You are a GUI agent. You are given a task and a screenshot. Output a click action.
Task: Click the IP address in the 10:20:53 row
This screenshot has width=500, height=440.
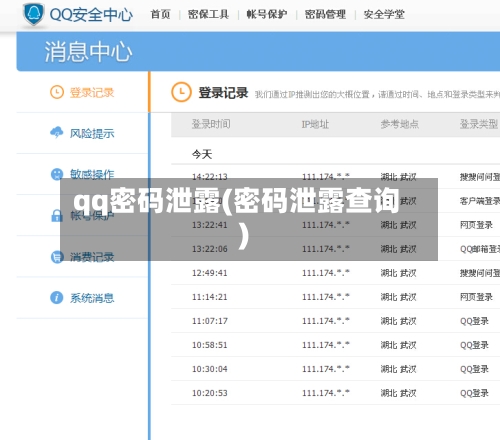click(x=326, y=393)
